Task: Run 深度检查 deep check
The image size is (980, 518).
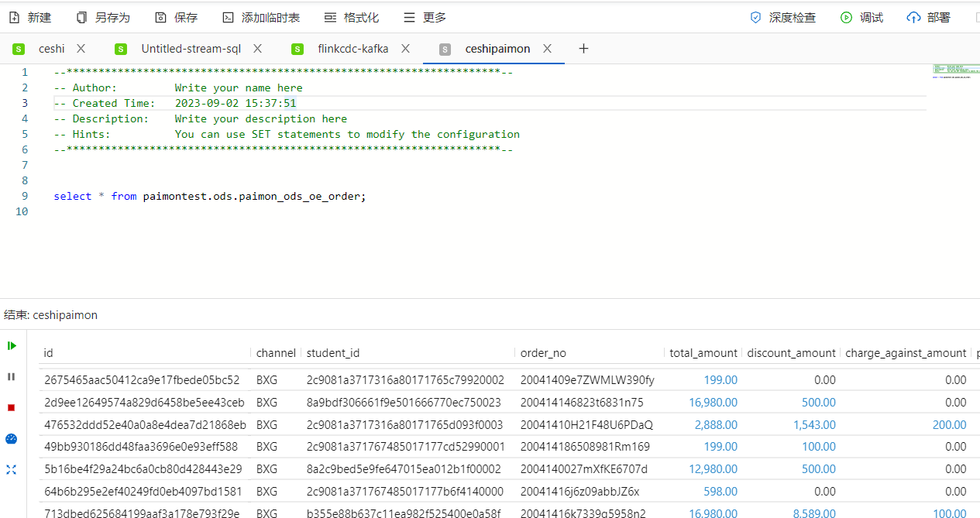Action: click(782, 17)
